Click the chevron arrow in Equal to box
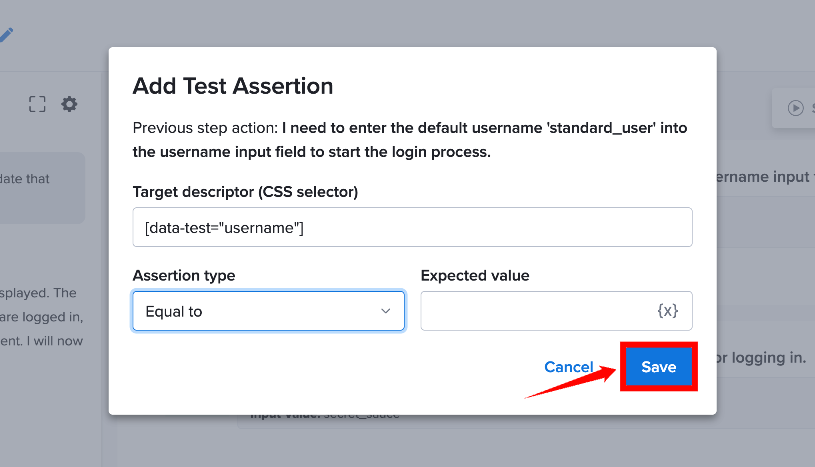This screenshot has height=467, width=815. (386, 311)
